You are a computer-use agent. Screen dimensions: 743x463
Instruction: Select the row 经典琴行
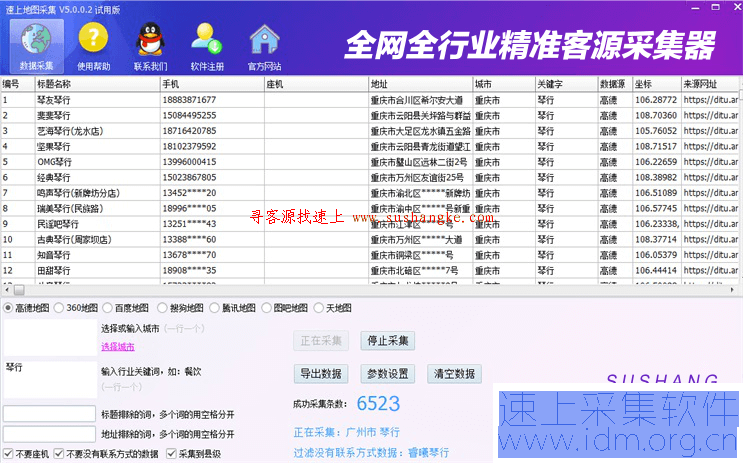[370, 178]
